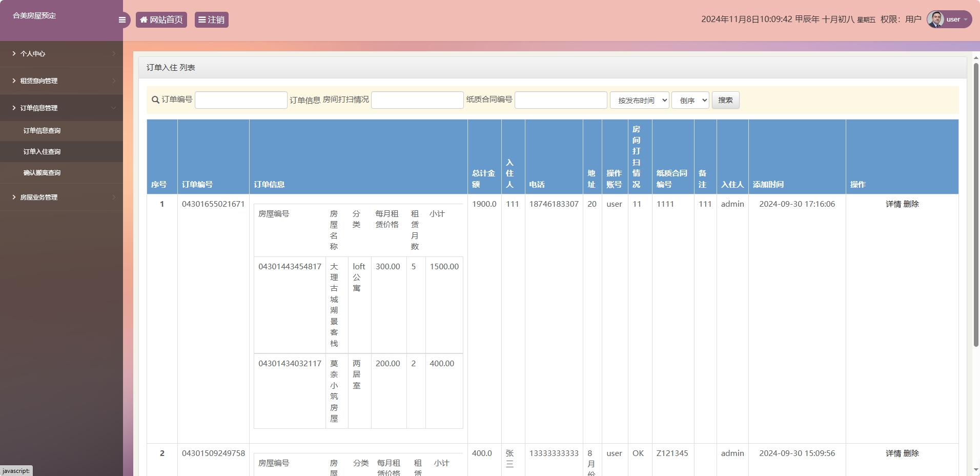This screenshot has height=476, width=980.
Task: Click the 搜索 button
Action: (x=726, y=100)
